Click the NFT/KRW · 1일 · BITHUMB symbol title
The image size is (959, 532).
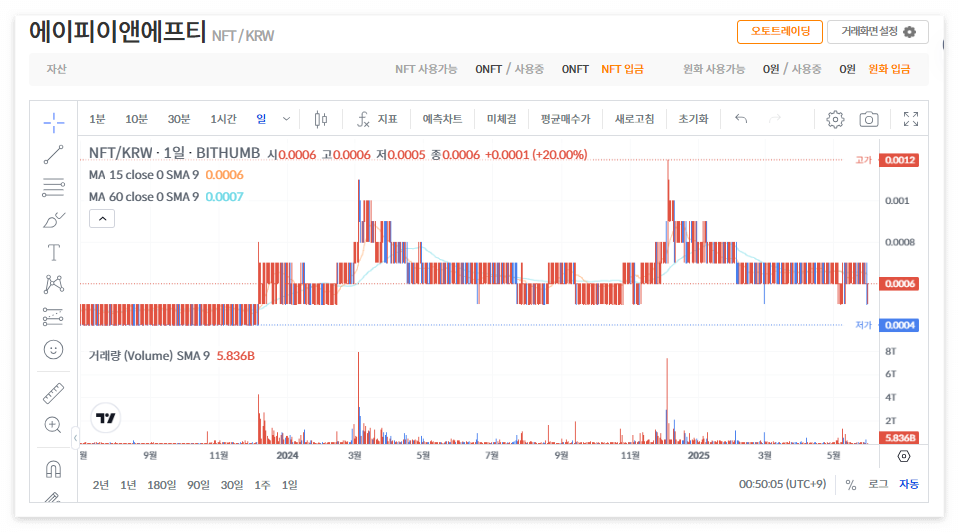(x=174, y=153)
